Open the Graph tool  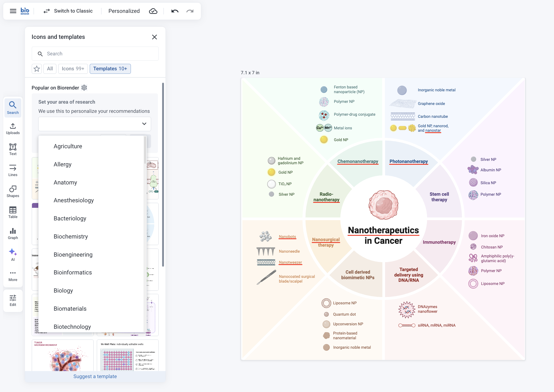tap(13, 233)
